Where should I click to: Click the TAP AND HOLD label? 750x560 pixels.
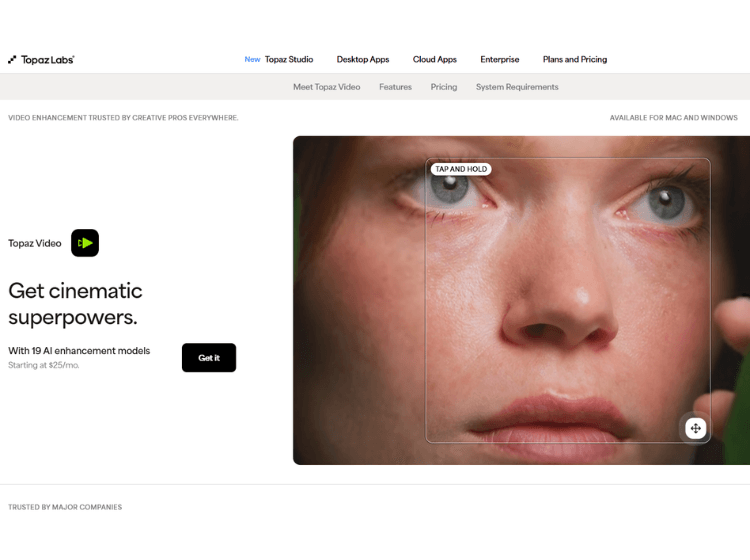(x=461, y=169)
